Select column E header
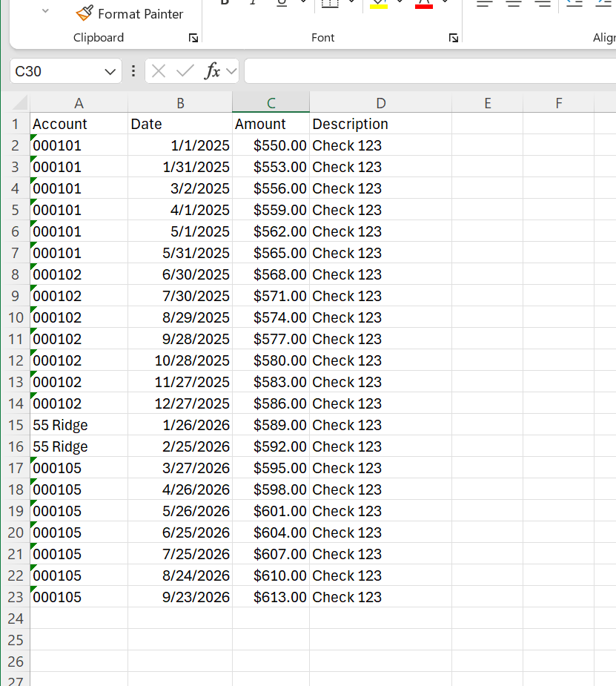This screenshot has width=616, height=686. pos(488,103)
